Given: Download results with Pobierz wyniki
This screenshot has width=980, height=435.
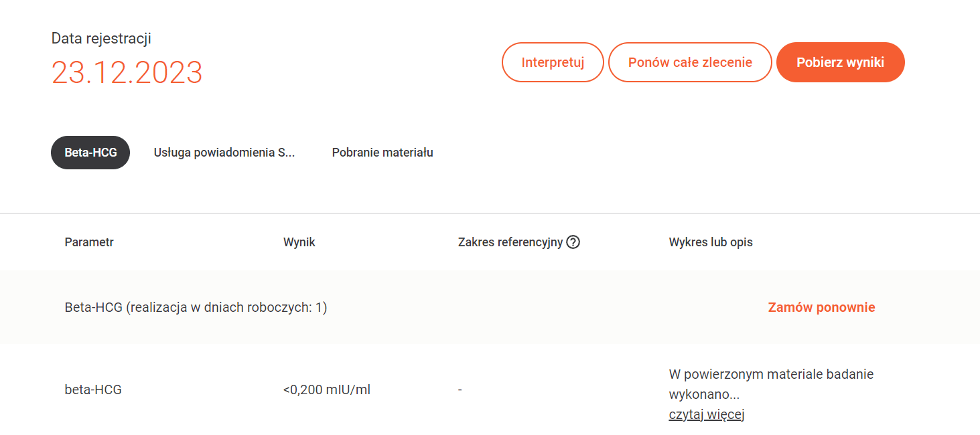Looking at the screenshot, I should click(x=840, y=62).
